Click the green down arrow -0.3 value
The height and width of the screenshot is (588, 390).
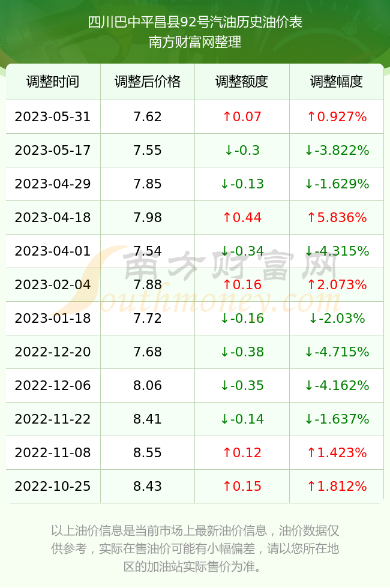point(242,151)
